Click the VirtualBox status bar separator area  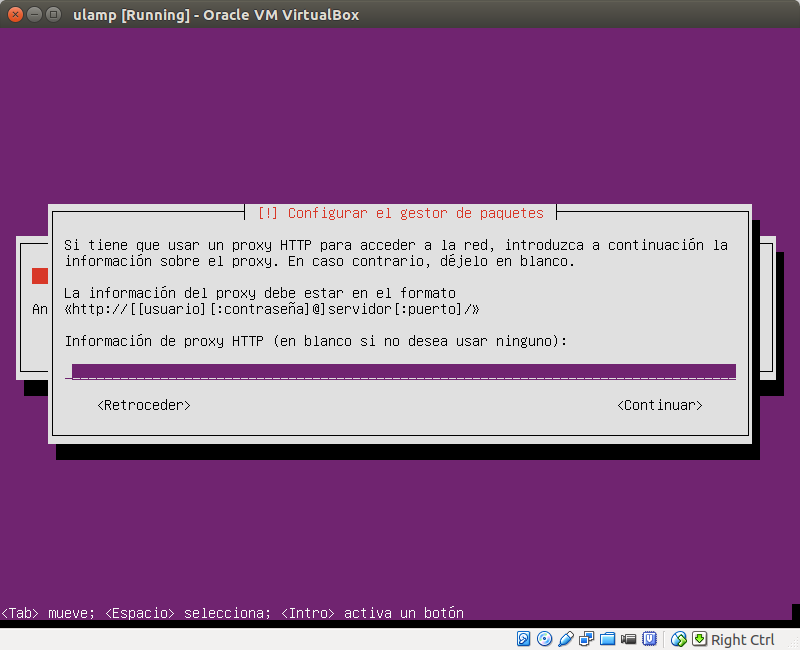[664, 639]
